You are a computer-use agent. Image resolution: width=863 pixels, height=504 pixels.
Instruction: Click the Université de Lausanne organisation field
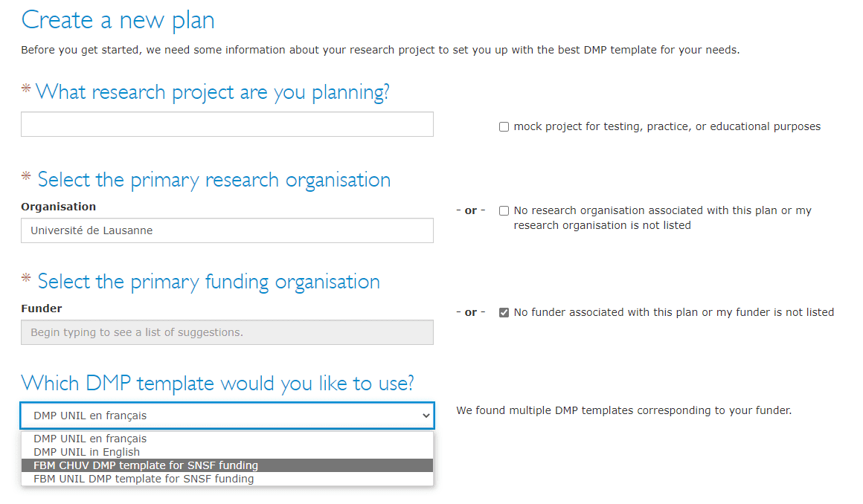pyautogui.click(x=227, y=230)
